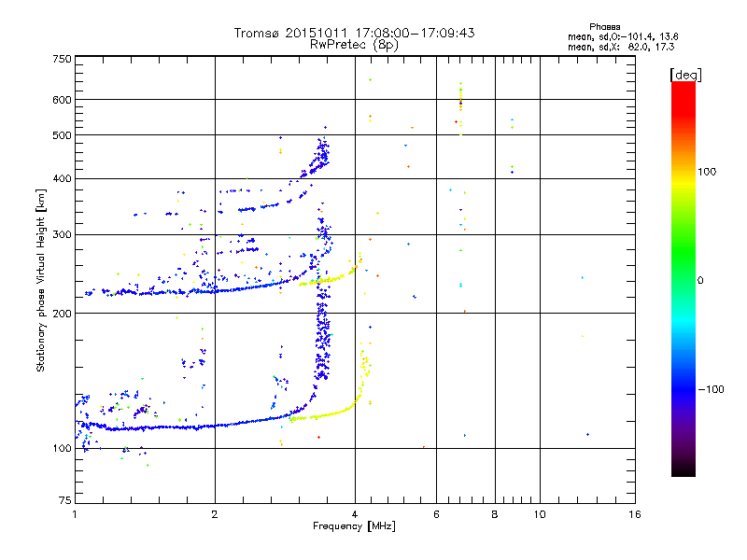
Task: Click the y-axis tick label '200'
Action: [x=62, y=314]
